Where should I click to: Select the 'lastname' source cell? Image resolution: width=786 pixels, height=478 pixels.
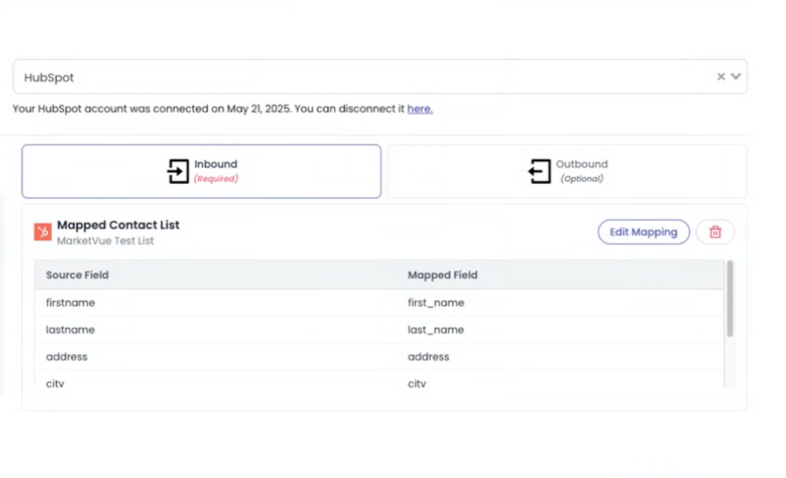(70, 330)
